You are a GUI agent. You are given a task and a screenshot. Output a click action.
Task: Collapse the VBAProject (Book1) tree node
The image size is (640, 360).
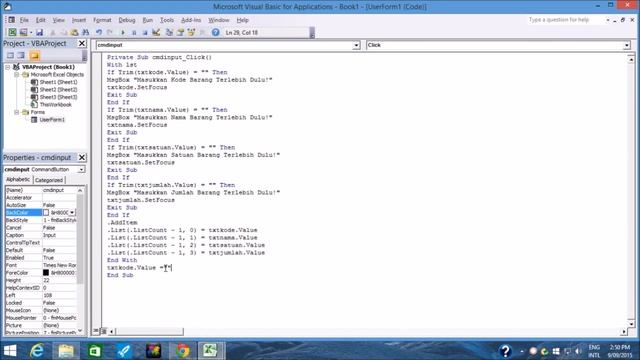(x=8, y=67)
